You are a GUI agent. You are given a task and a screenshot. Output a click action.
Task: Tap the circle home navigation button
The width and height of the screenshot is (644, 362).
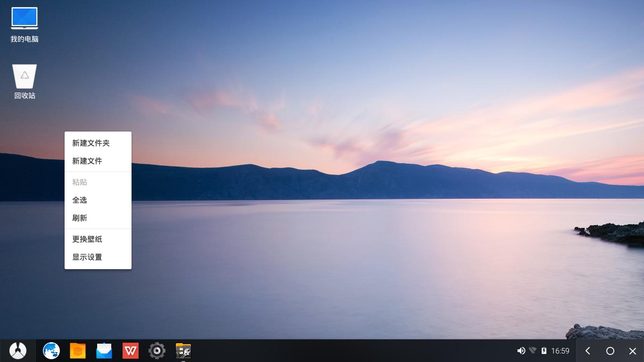pos(610,351)
